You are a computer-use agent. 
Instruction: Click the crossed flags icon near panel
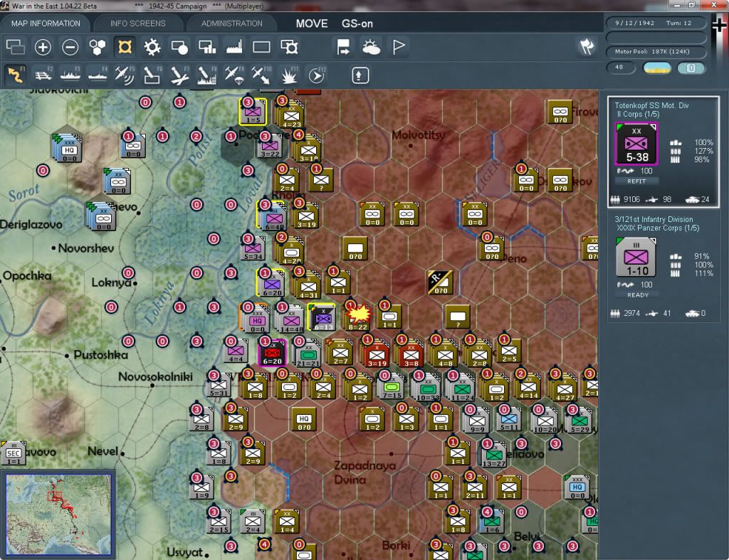pyautogui.click(x=587, y=46)
